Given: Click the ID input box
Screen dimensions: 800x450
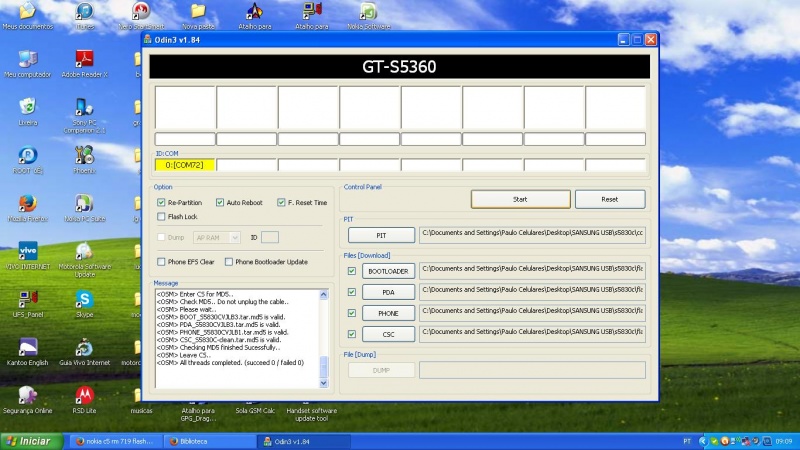Looking at the screenshot, I should pos(270,237).
